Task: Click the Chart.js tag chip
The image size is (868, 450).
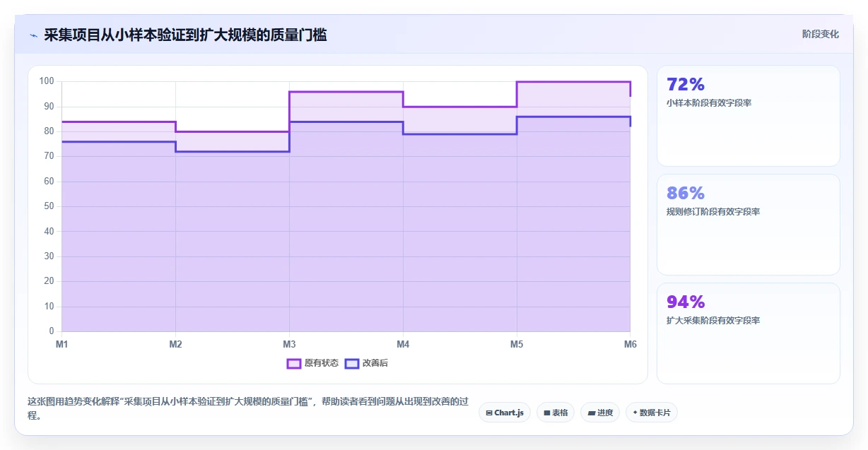Action: (505, 413)
